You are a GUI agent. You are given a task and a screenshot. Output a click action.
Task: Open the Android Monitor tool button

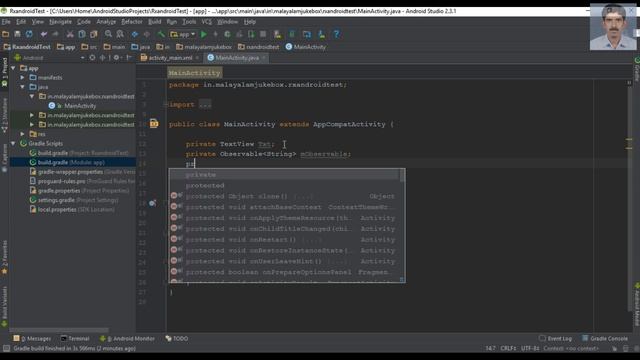127,338
